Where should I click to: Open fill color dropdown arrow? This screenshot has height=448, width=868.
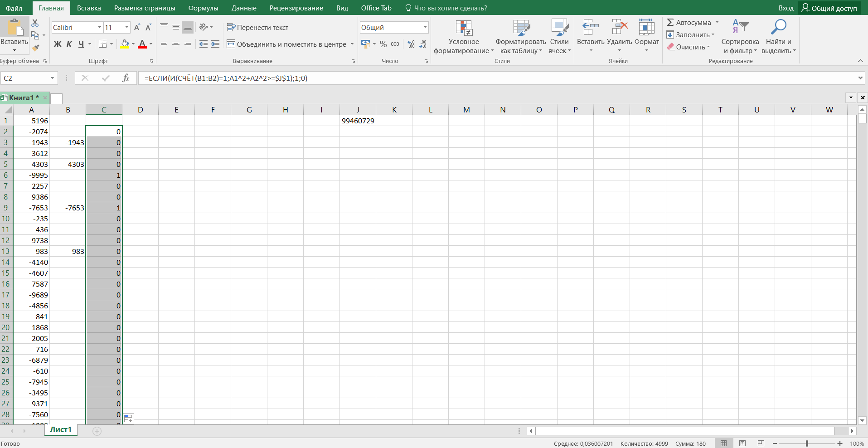click(x=133, y=44)
